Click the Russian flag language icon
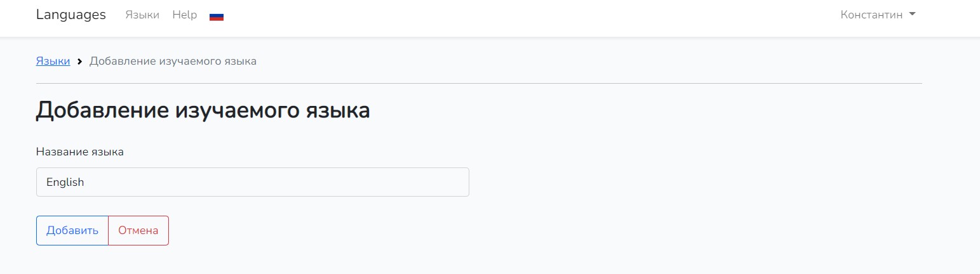 (217, 16)
